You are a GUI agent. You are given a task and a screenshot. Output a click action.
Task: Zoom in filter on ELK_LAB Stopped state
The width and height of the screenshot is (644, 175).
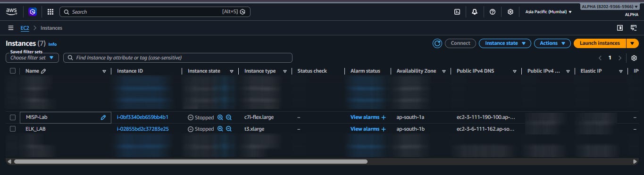pyautogui.click(x=220, y=129)
